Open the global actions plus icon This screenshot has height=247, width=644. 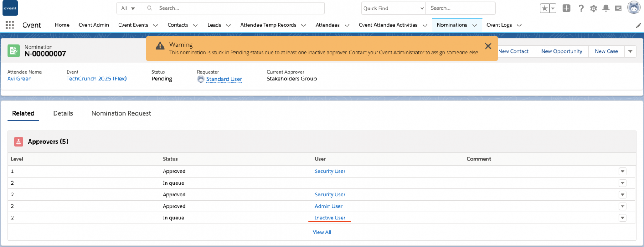pos(566,8)
